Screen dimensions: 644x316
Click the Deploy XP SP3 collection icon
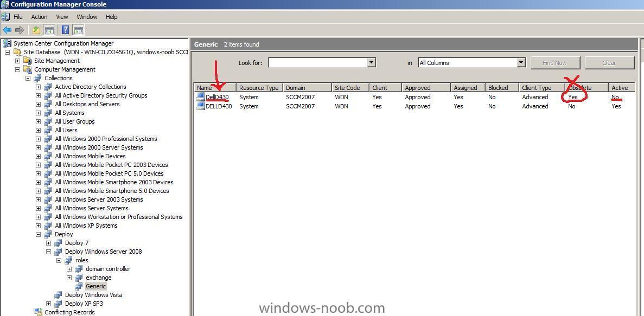click(59, 304)
